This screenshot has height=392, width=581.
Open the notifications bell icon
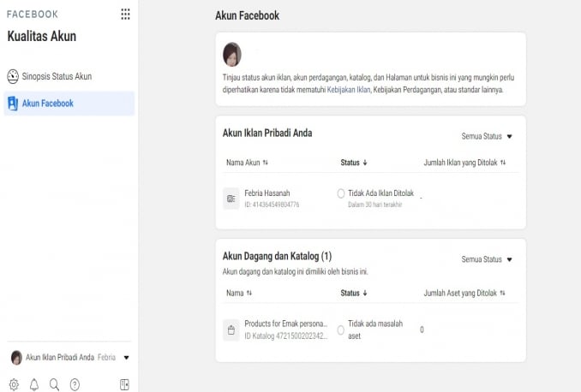34,384
